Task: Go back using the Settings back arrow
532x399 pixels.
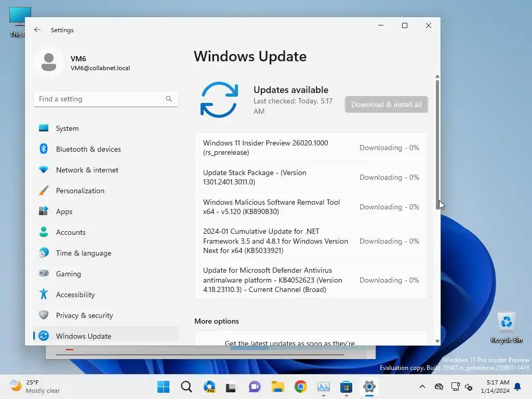Action: pyautogui.click(x=37, y=30)
